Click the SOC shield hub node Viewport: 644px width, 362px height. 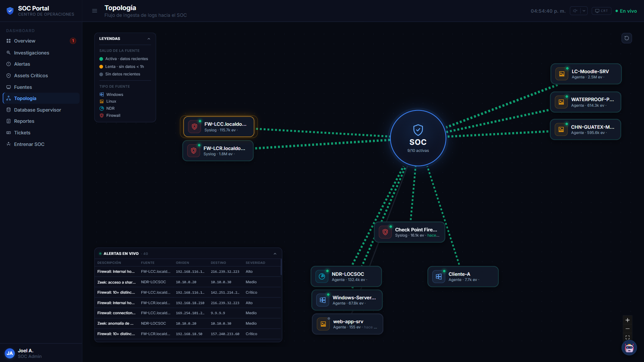pyautogui.click(x=418, y=138)
